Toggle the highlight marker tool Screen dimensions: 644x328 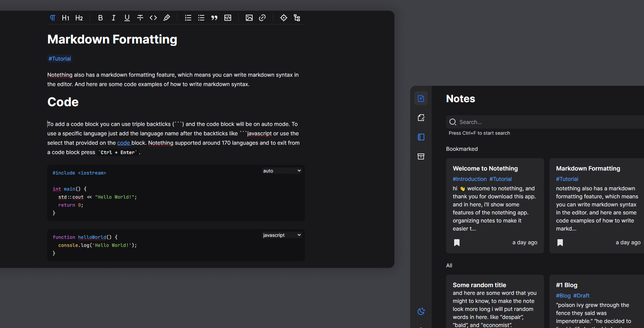point(167,18)
